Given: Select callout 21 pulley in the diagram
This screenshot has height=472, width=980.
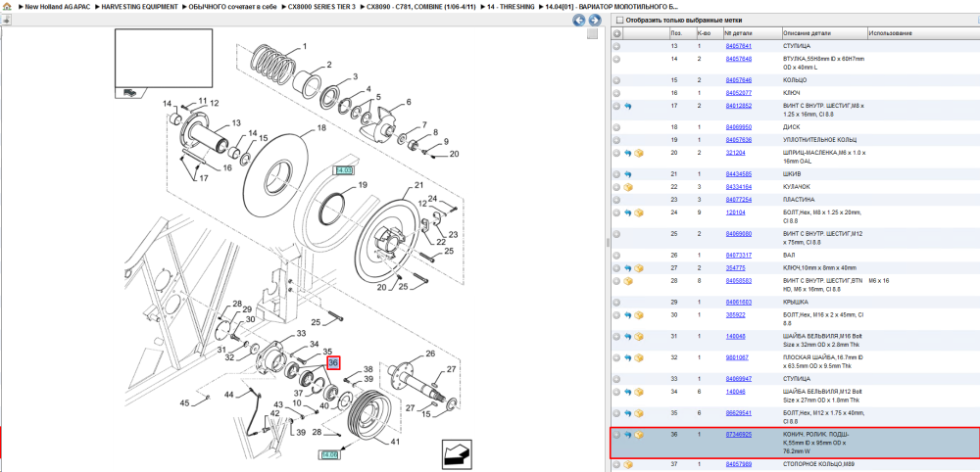Looking at the screenshot, I should point(418,185).
